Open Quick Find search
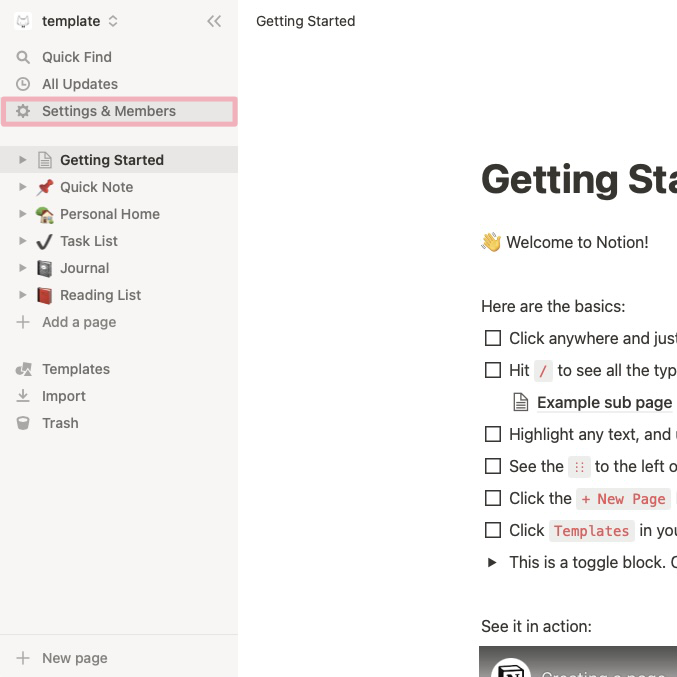Viewport: 677px width, 677px height. pos(119,57)
